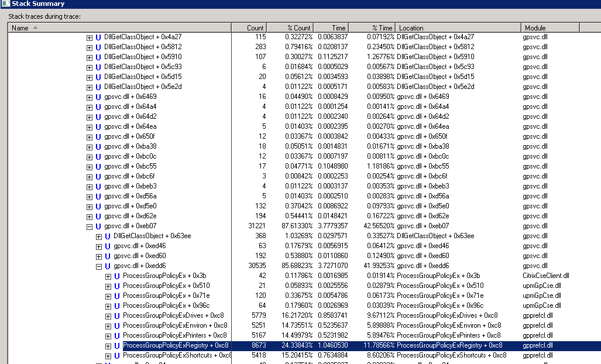
Task: Select the ProcessGroupPolicyExShortcuts + 0xc8 row name
Action: 176,355
